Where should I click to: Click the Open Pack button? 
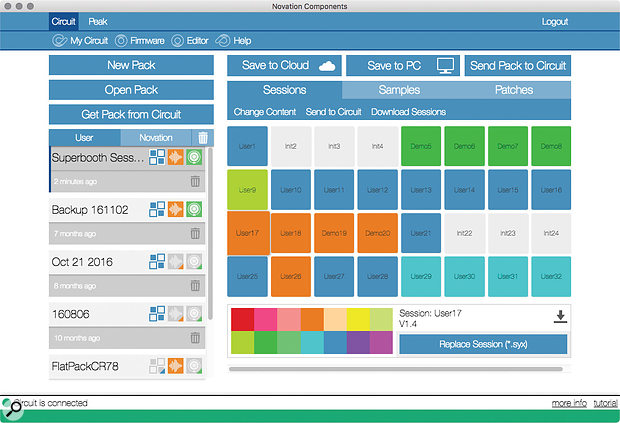click(131, 90)
